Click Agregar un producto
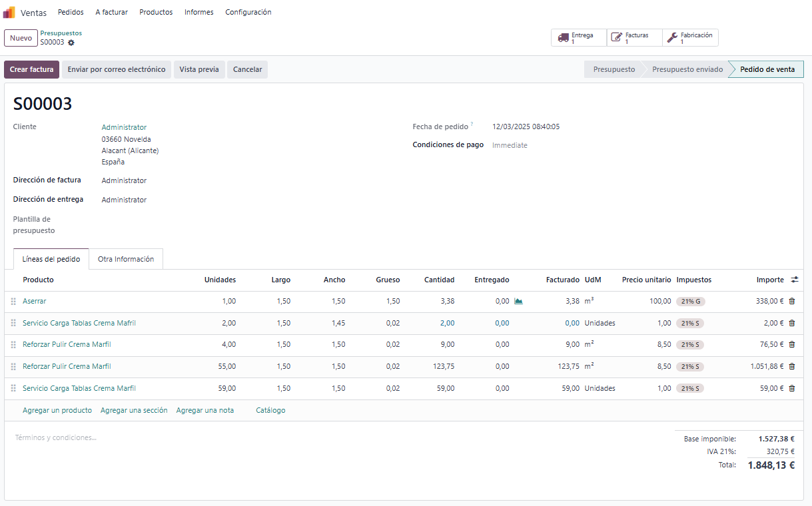The height and width of the screenshot is (506, 812). [57, 410]
